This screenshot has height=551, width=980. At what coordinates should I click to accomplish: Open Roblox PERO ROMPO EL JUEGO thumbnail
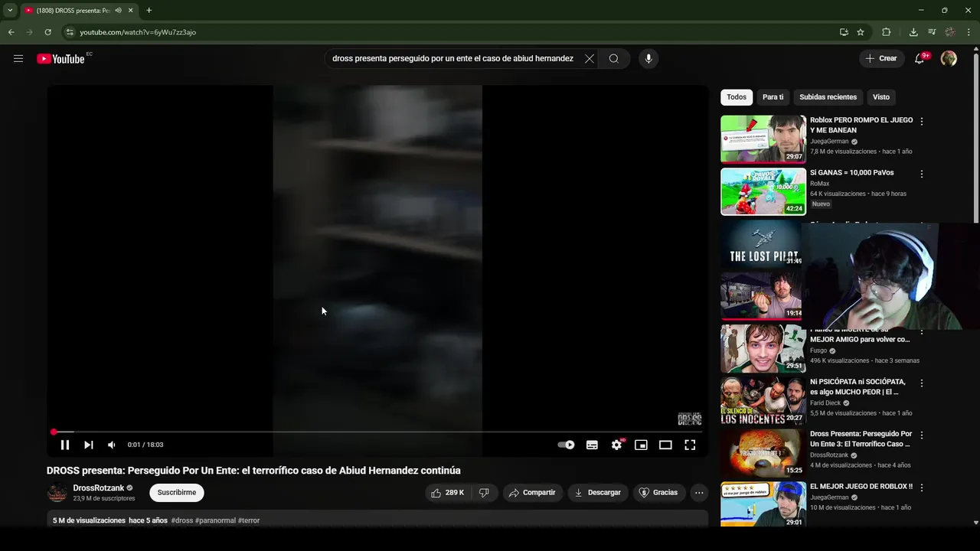pos(763,139)
